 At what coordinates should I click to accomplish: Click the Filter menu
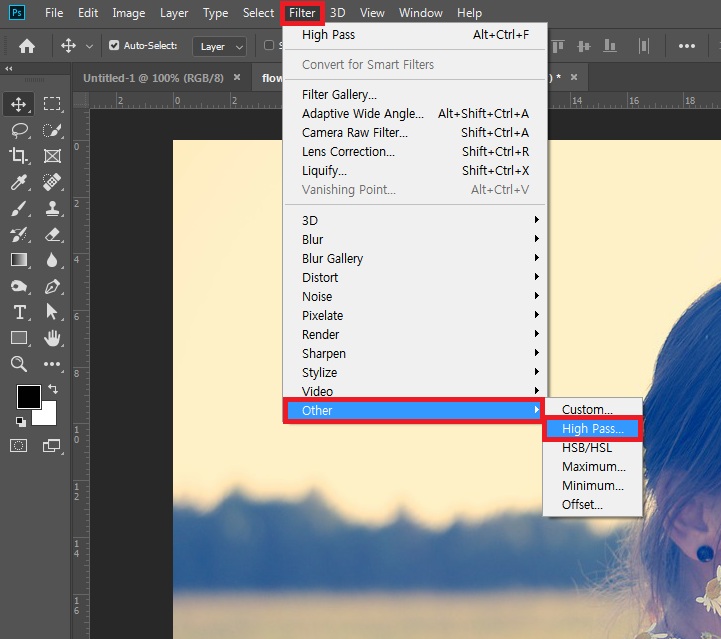[x=302, y=13]
